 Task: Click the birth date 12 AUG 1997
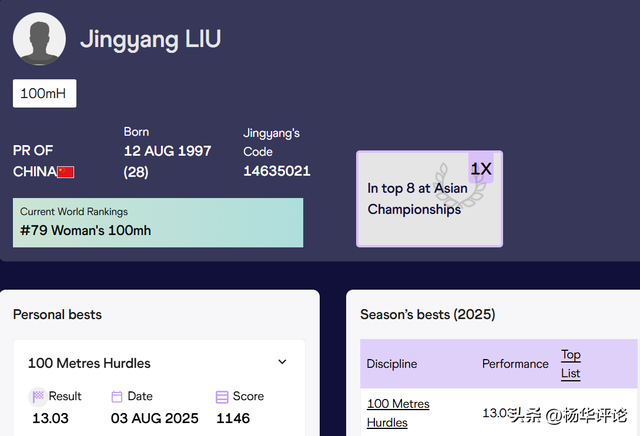point(167,151)
